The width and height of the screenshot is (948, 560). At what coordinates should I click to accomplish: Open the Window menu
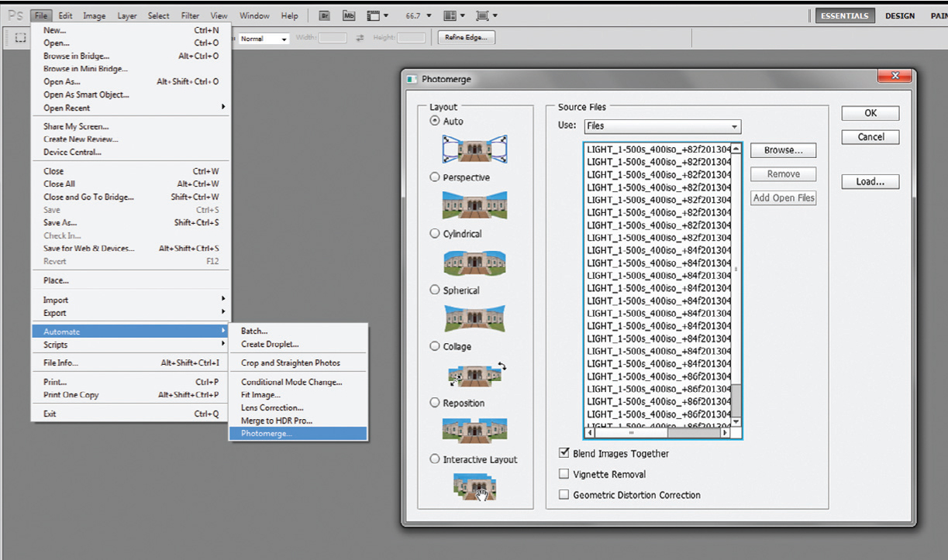[x=254, y=15]
